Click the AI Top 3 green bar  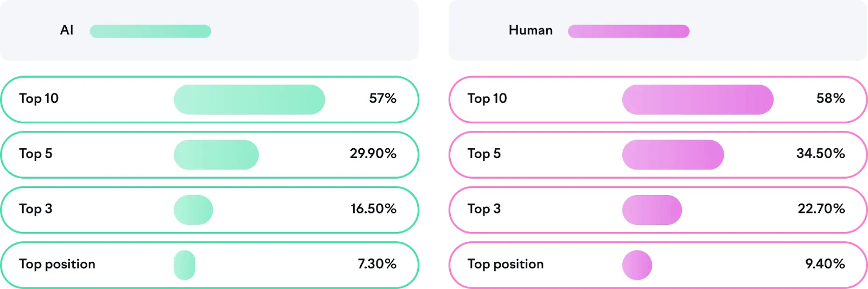point(193,210)
